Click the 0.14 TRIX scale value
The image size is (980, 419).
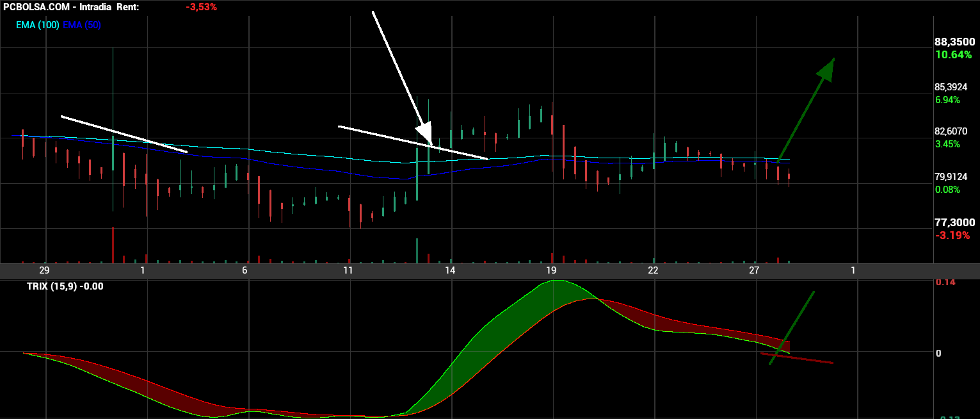click(945, 283)
